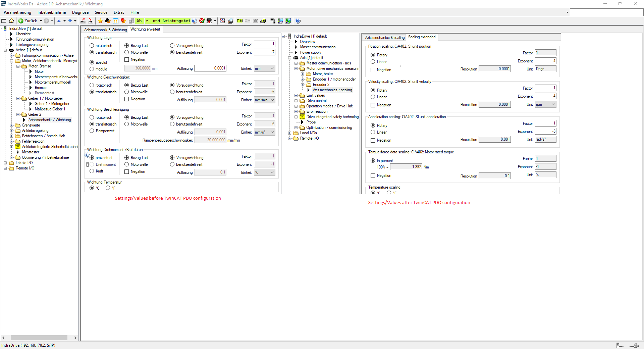Click the PM parameter mode icon
644x349 pixels.
(x=240, y=21)
